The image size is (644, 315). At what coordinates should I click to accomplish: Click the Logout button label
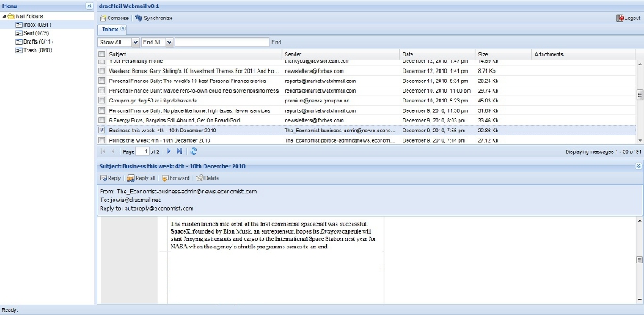[x=632, y=19]
